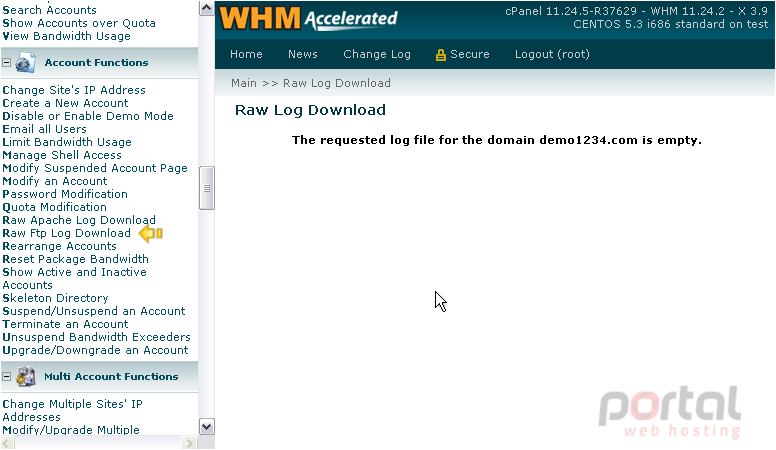Open the Change Log page
The width and height of the screenshot is (776, 450).
377,54
